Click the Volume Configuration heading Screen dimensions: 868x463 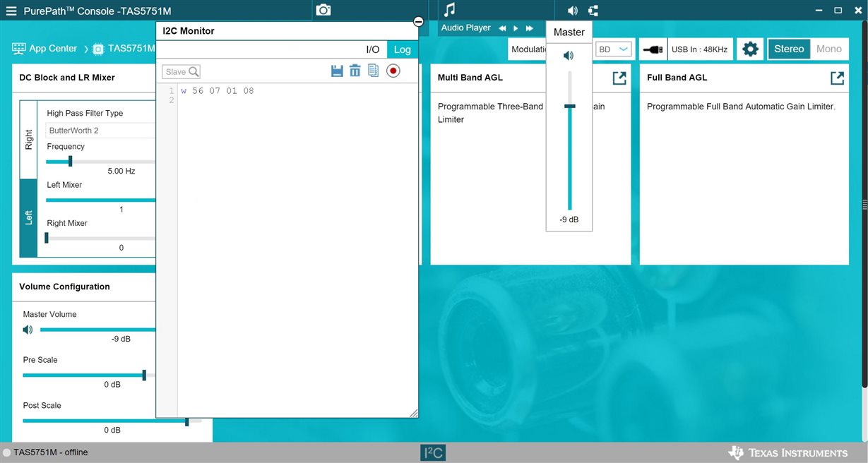point(64,287)
